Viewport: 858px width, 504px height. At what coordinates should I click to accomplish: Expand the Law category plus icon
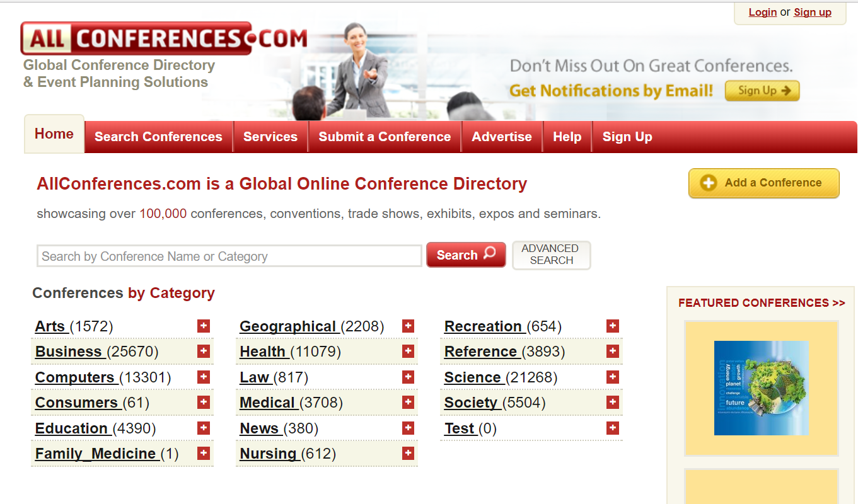[x=409, y=377]
